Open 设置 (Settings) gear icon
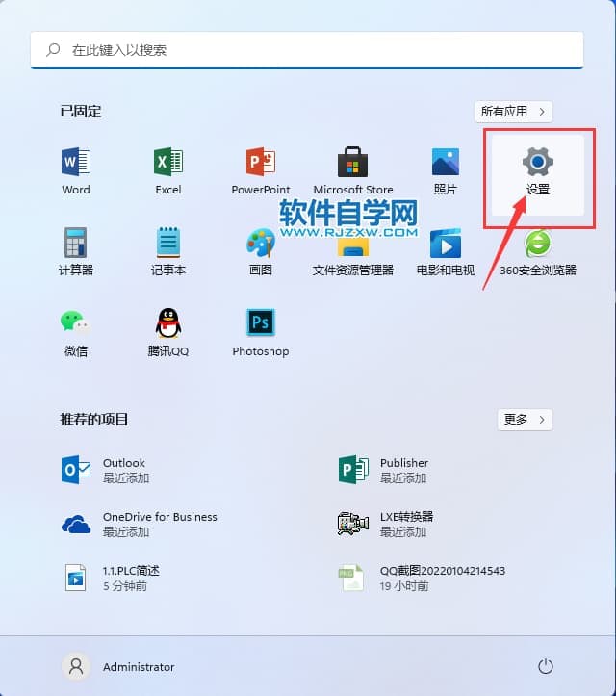Screen dimensions: 616x696 (537, 163)
